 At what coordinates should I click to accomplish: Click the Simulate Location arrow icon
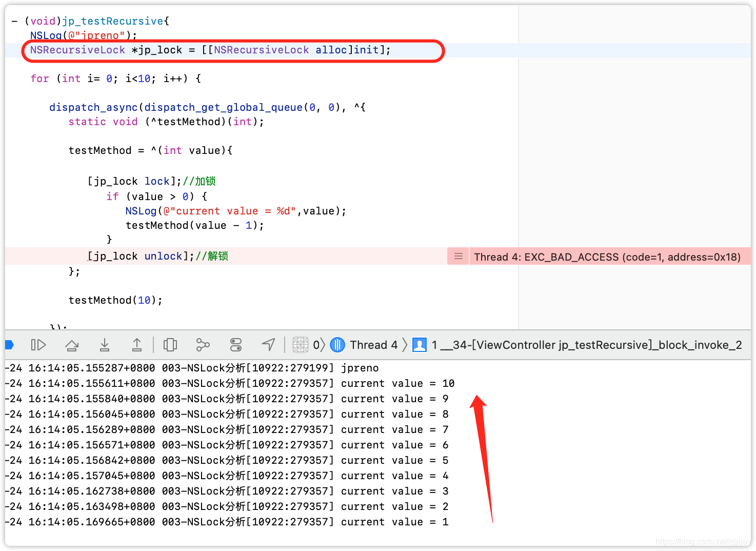click(x=269, y=345)
